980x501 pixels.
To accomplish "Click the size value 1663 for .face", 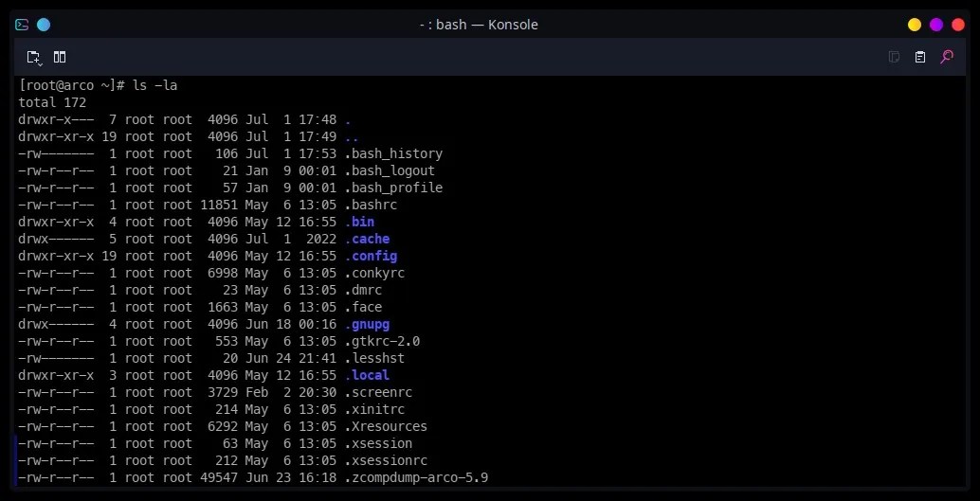I will tap(223, 308).
